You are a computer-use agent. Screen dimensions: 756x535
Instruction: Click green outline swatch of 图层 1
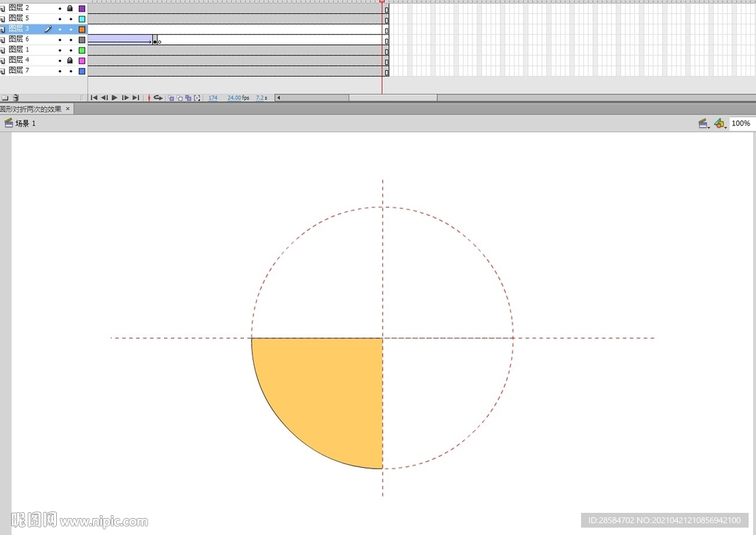tap(82, 50)
